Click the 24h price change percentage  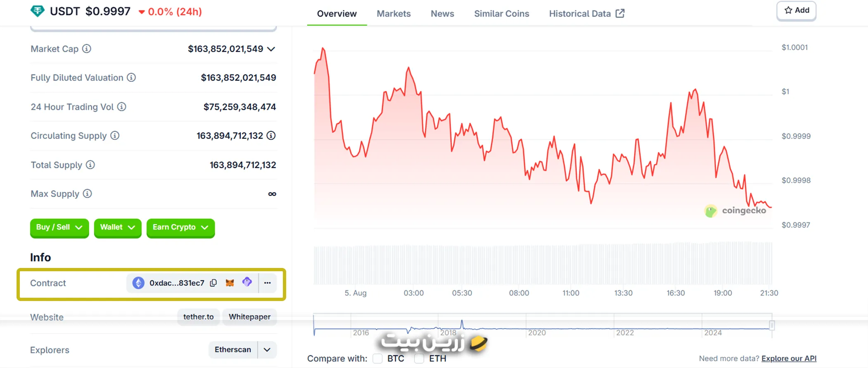170,12
